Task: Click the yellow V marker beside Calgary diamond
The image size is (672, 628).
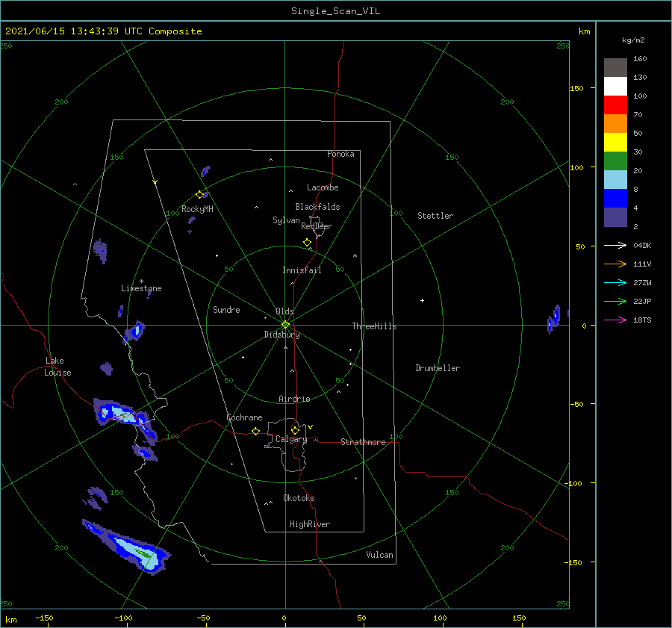Action: [311, 427]
